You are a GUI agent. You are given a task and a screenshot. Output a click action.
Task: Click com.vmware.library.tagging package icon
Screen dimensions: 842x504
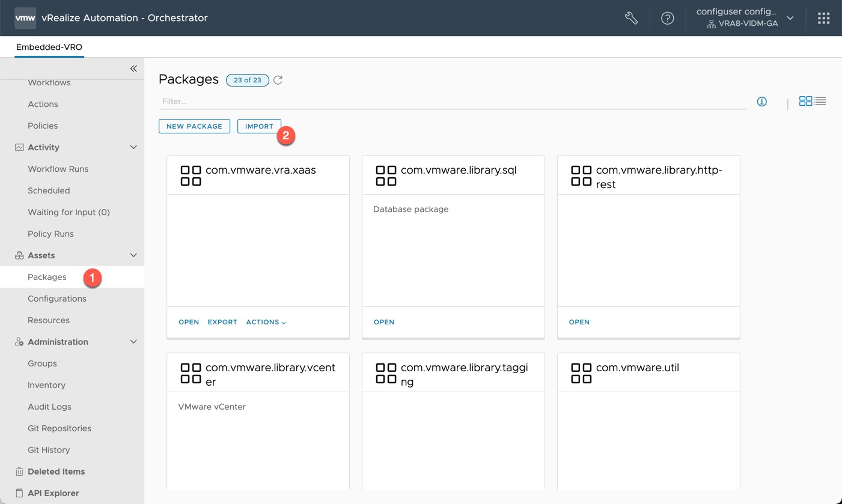click(386, 373)
